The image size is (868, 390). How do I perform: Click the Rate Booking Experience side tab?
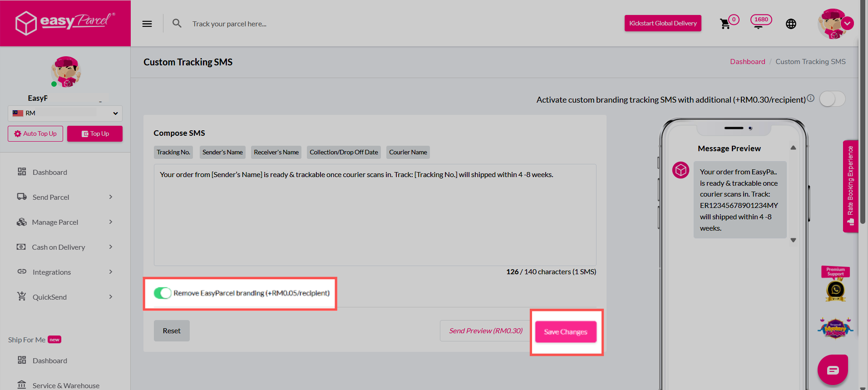pyautogui.click(x=850, y=186)
